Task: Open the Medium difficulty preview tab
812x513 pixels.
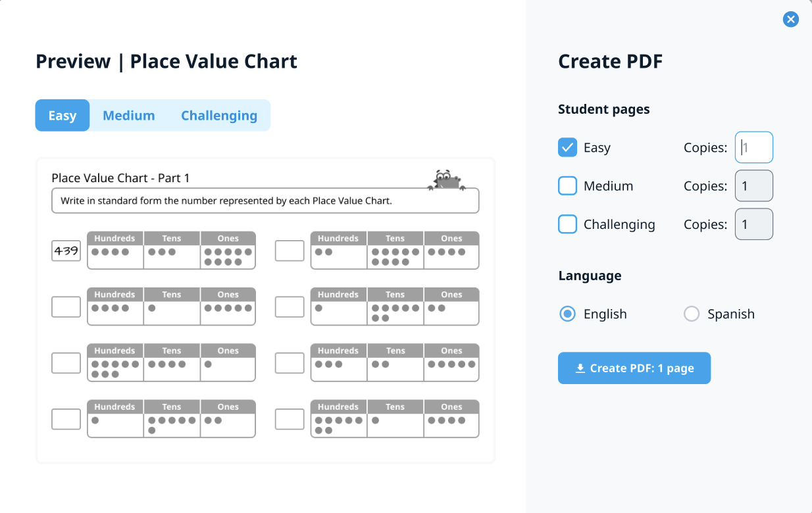Action: [129, 116]
